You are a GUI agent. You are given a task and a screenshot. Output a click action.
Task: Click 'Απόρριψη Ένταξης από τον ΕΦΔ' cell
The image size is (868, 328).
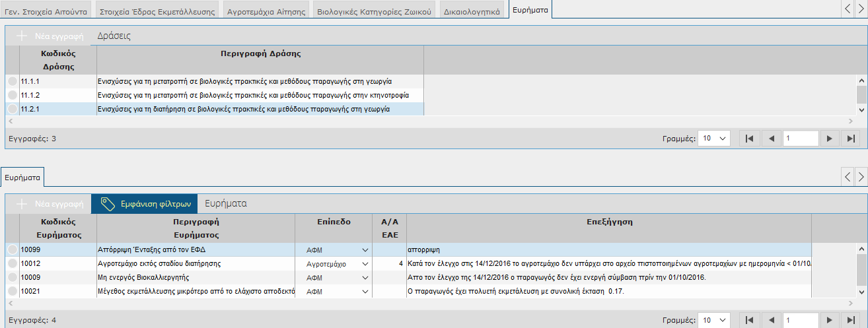(x=196, y=250)
